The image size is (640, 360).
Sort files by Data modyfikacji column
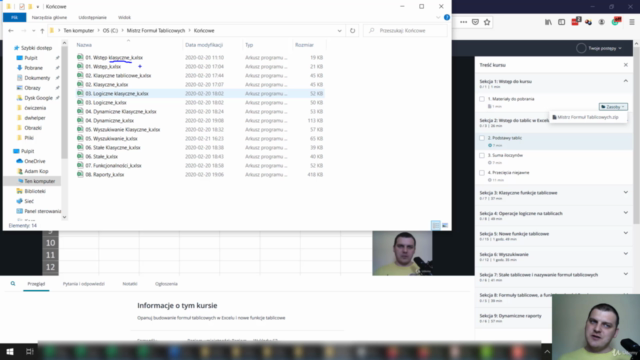[x=204, y=45]
